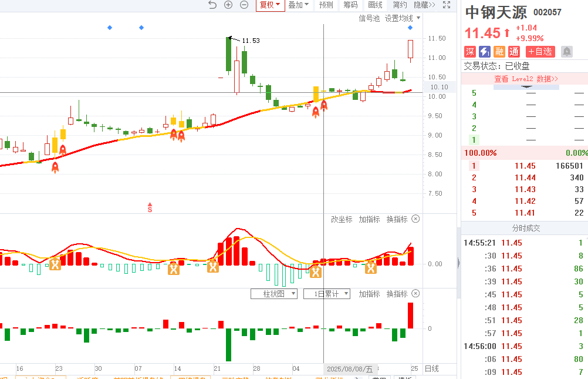
Task: Enter fullscreen chart mode
Action: point(446,5)
